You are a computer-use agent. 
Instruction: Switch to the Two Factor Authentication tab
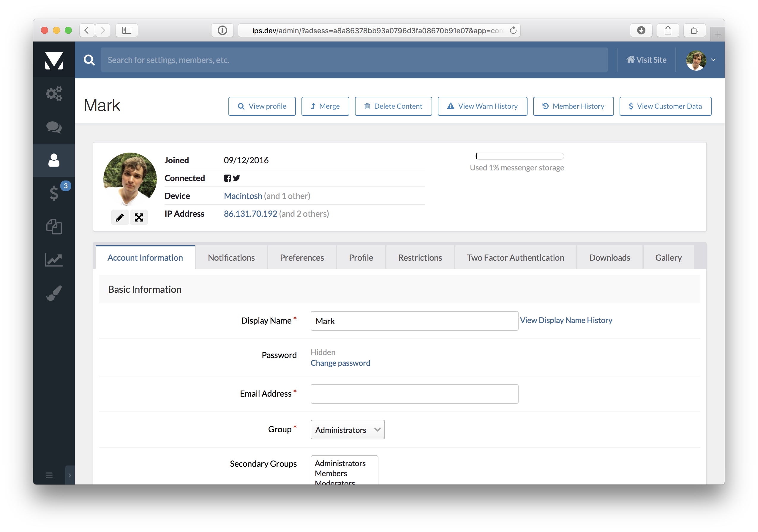[x=515, y=258]
